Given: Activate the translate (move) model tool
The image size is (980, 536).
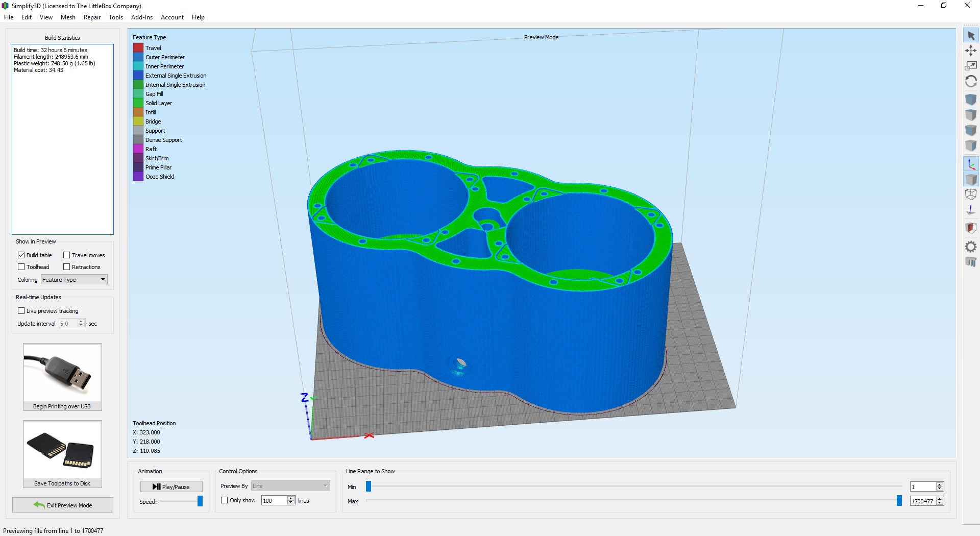Looking at the screenshot, I should pyautogui.click(x=971, y=51).
